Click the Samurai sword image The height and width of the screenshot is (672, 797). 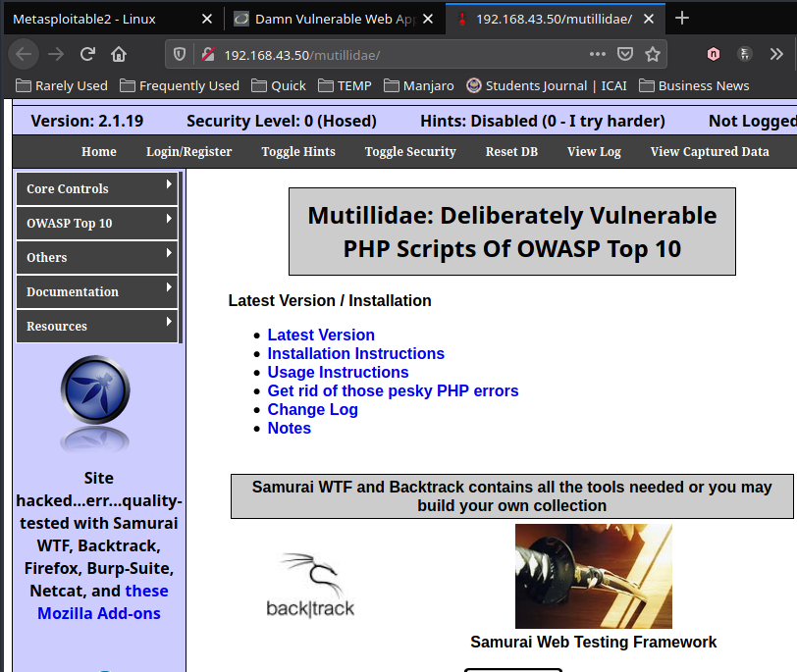click(x=593, y=576)
